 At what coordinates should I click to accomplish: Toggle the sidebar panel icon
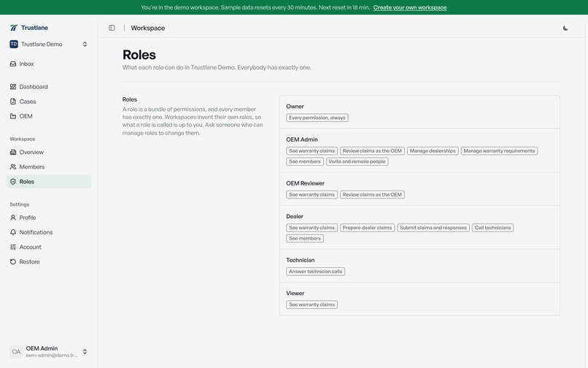click(x=112, y=28)
